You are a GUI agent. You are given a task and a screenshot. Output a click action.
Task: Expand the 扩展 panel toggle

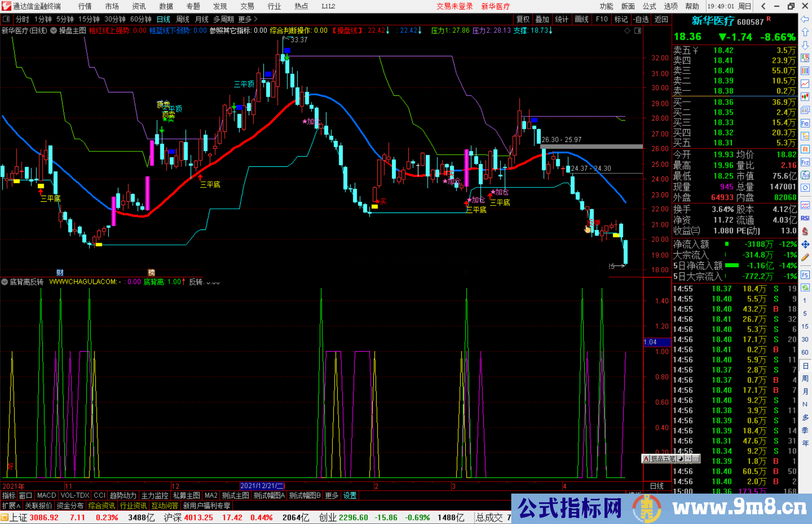point(11,506)
